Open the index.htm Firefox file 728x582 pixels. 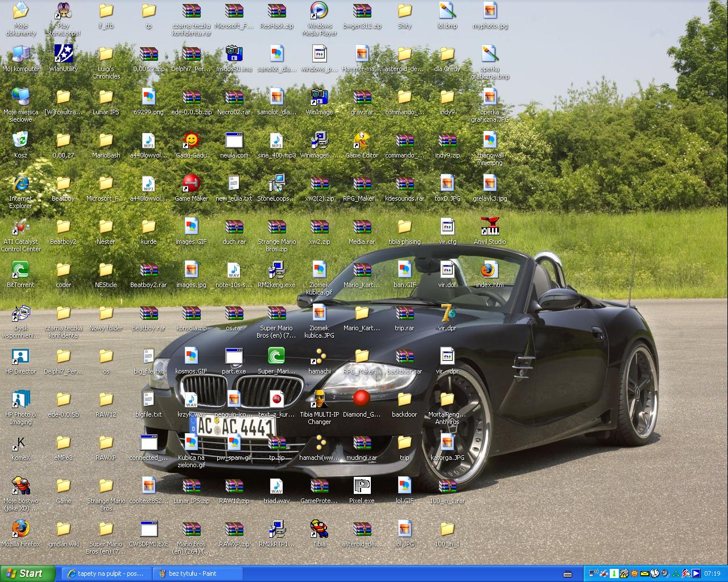click(490, 271)
